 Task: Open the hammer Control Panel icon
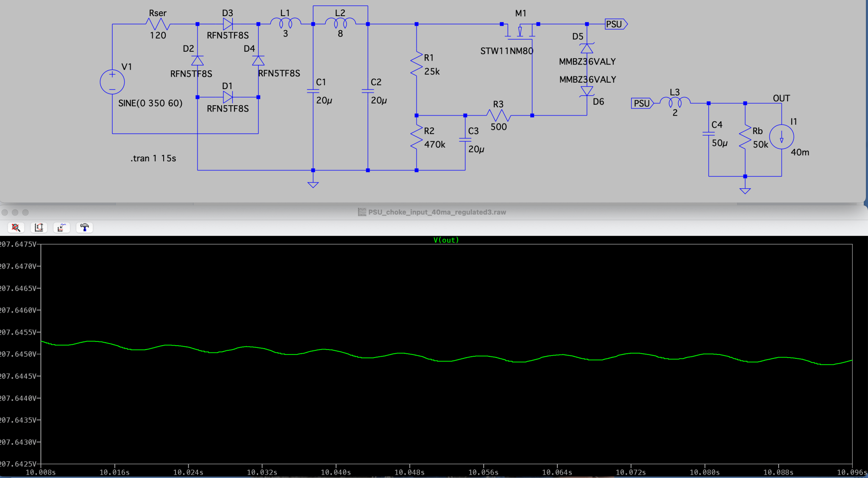point(84,228)
